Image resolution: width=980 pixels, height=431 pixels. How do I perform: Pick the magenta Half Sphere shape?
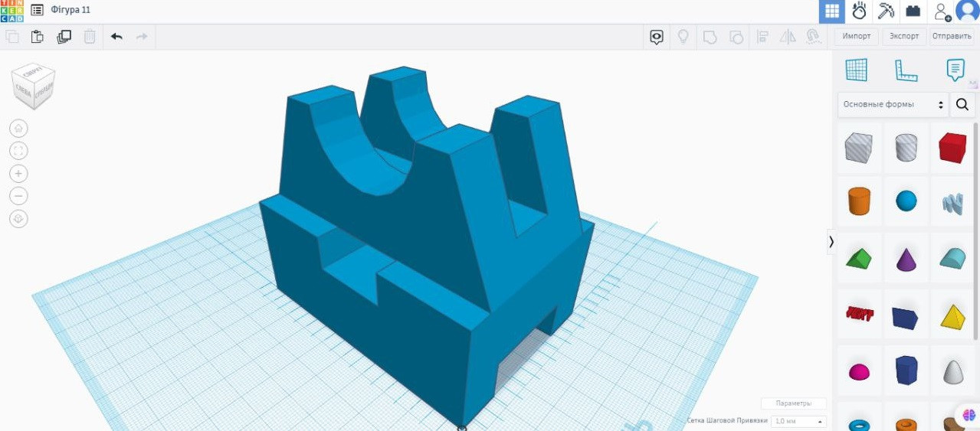pos(859,372)
